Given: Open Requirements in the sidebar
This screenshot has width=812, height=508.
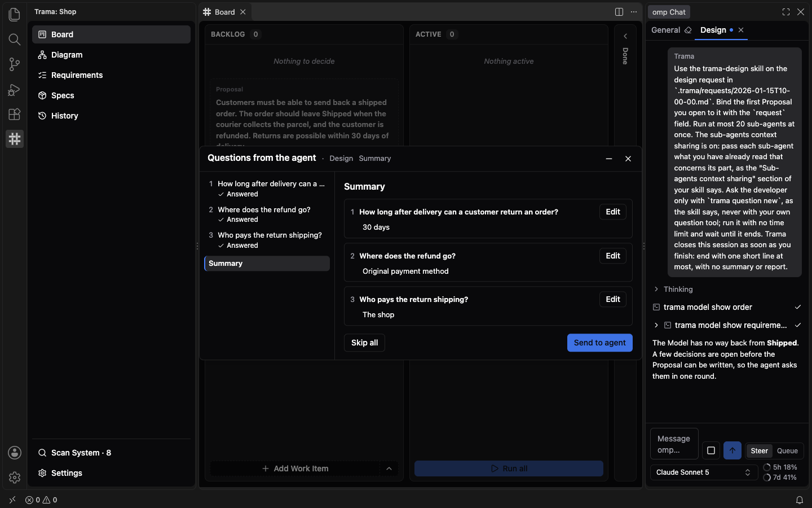Looking at the screenshot, I should tap(111, 75).
